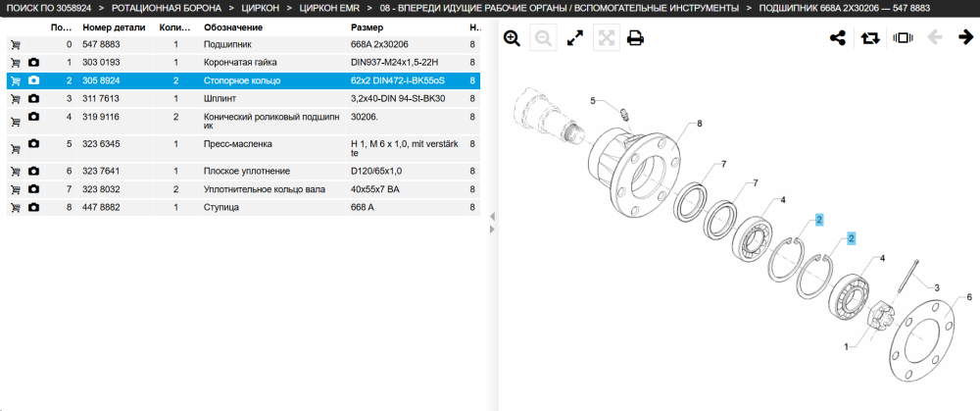View camera image for 323 8032
Image resolution: width=980 pixels, height=411 pixels.
pos(33,189)
